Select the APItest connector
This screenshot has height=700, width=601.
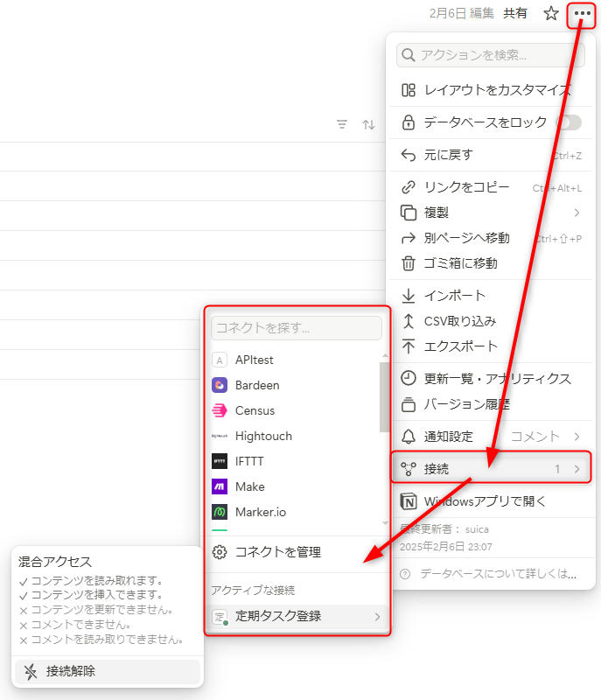point(295,360)
